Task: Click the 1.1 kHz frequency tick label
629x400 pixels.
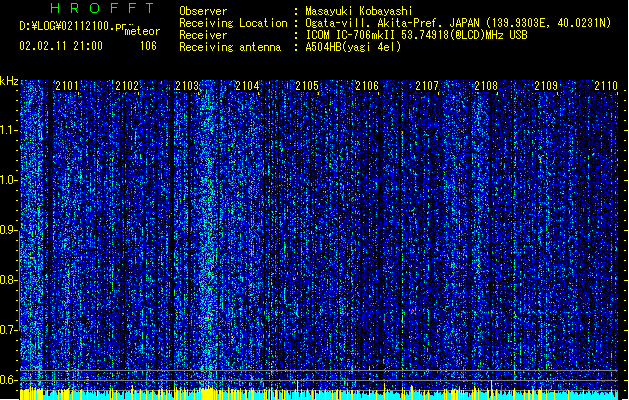Action: click(x=9, y=130)
